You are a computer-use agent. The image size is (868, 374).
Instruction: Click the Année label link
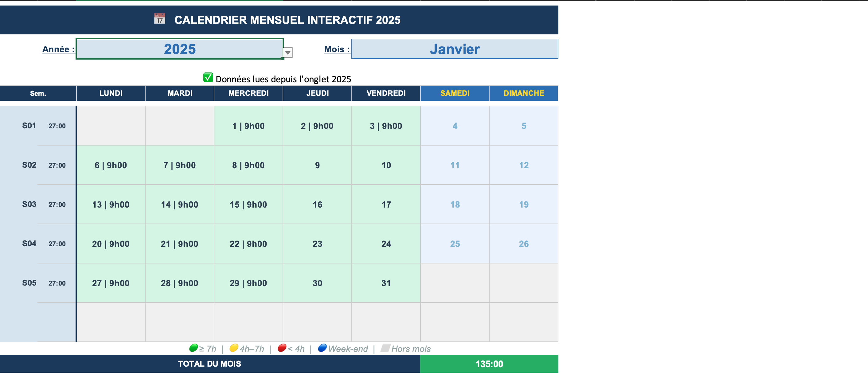pos(58,49)
